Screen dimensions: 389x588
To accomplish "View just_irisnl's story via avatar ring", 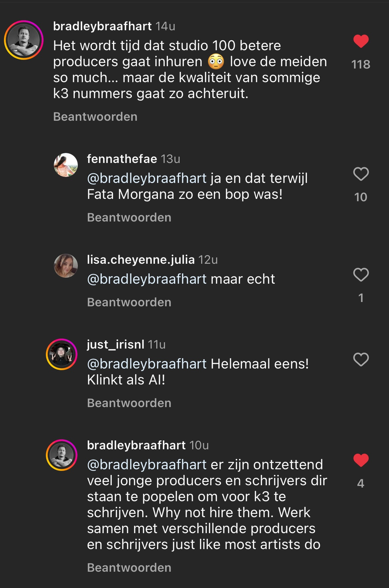I will click(62, 355).
